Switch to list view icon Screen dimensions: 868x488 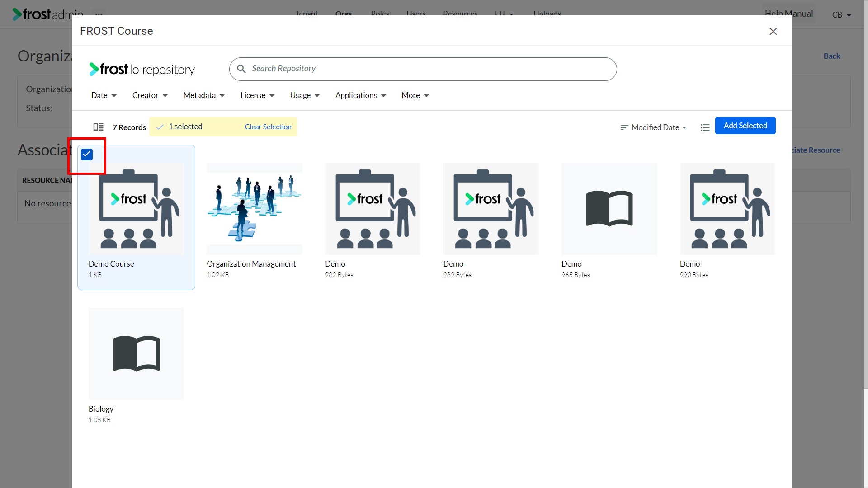coord(705,127)
